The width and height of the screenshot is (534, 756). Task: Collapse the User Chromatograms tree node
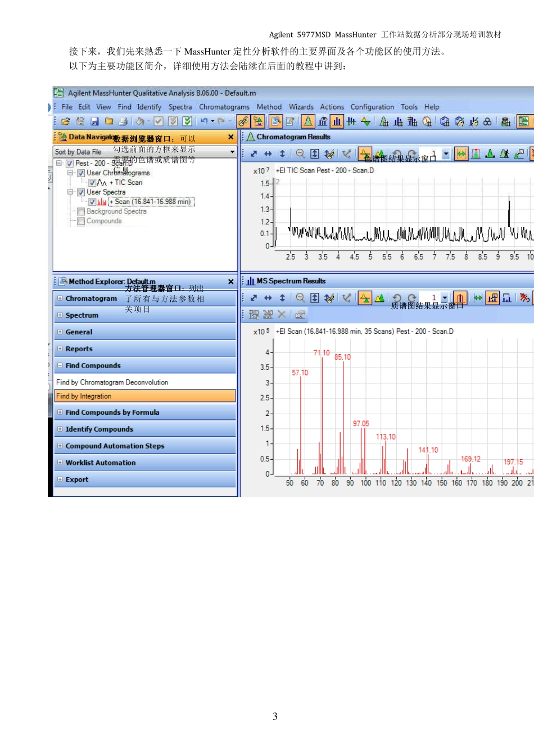click(70, 173)
